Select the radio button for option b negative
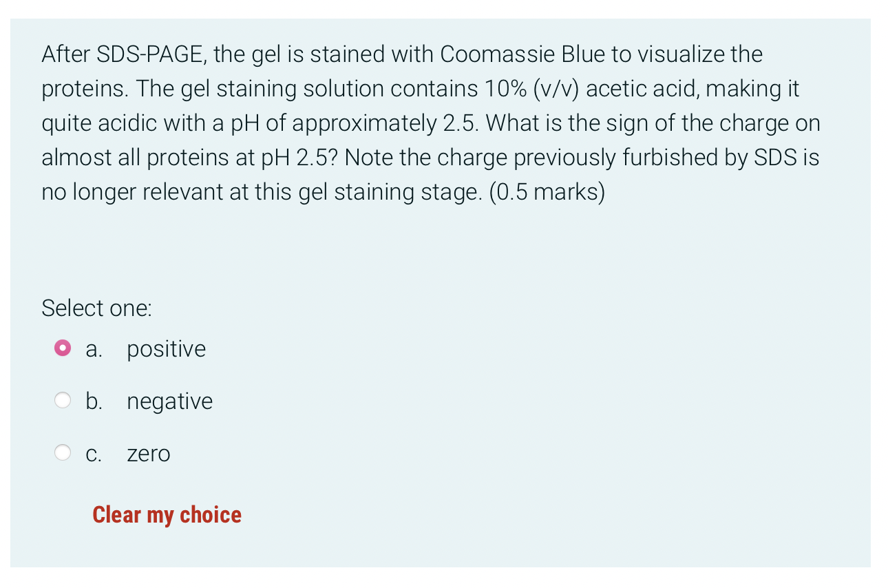The image size is (888, 588). click(x=63, y=400)
